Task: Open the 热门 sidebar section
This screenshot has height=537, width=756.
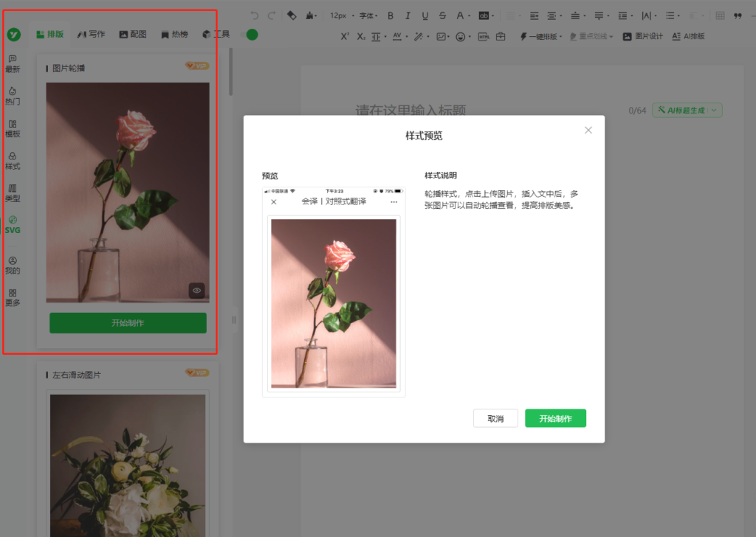Action: pyautogui.click(x=13, y=97)
